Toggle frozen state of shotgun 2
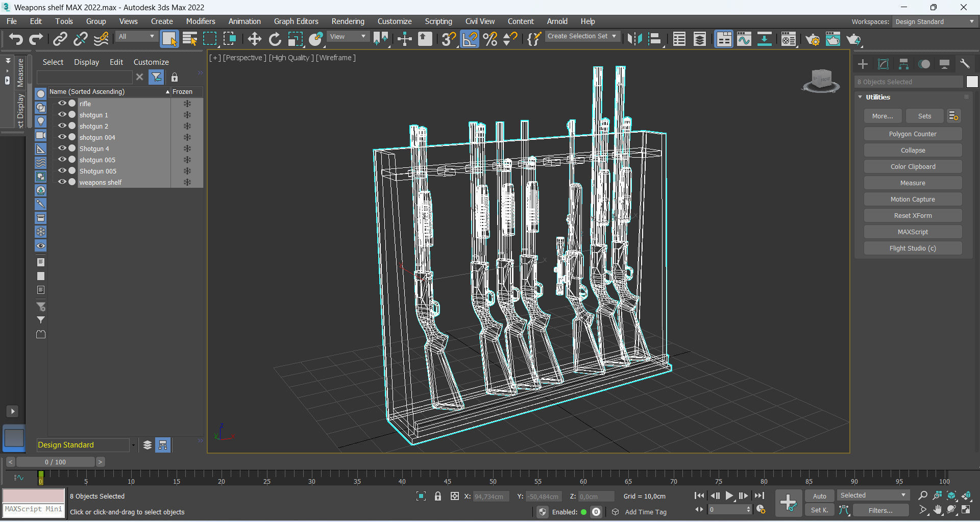Viewport: 980px width, 522px height. tap(187, 126)
